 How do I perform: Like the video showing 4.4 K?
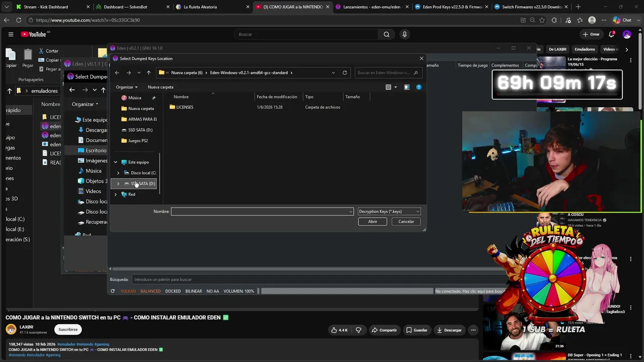[340, 330]
